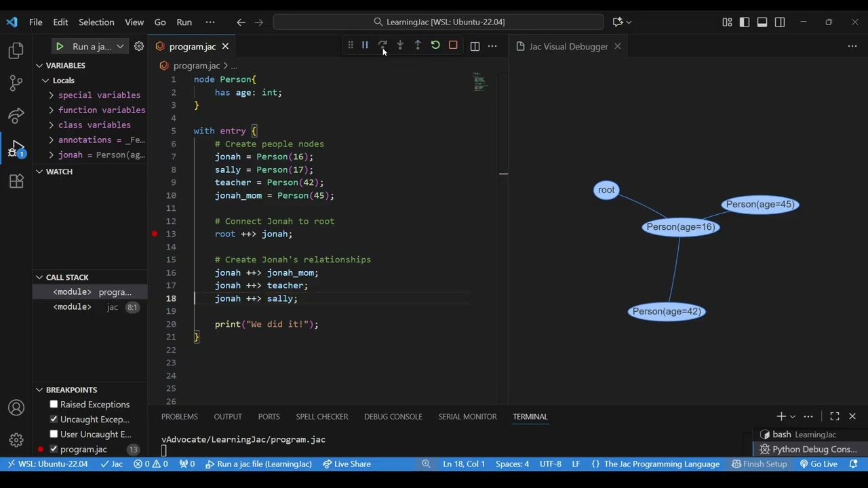Click Finish Setup in status bar
Viewport: 868px width, 488px height.
pyautogui.click(x=759, y=464)
